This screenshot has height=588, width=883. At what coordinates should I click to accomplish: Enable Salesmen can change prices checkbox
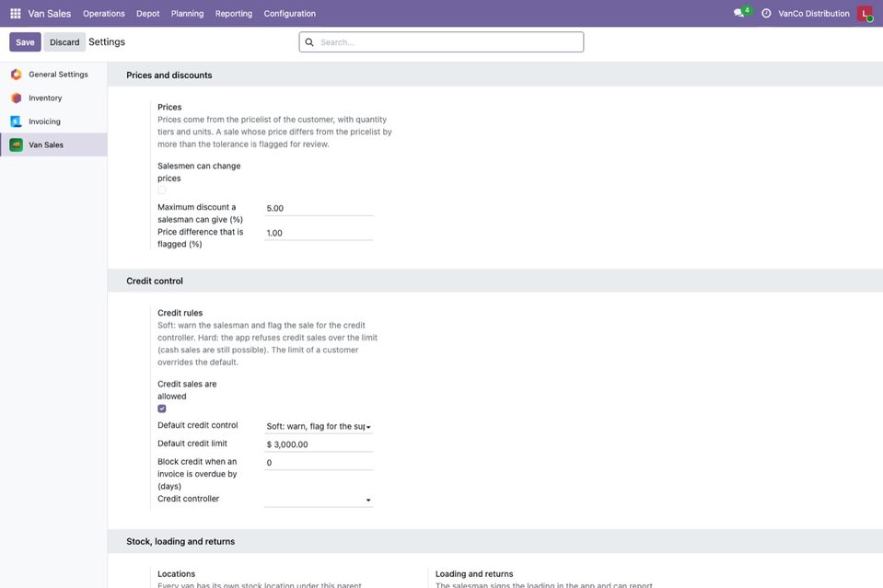(x=162, y=190)
